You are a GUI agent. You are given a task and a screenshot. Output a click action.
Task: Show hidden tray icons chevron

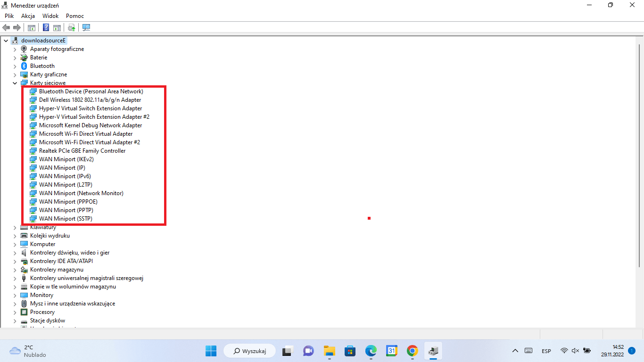[x=515, y=351]
